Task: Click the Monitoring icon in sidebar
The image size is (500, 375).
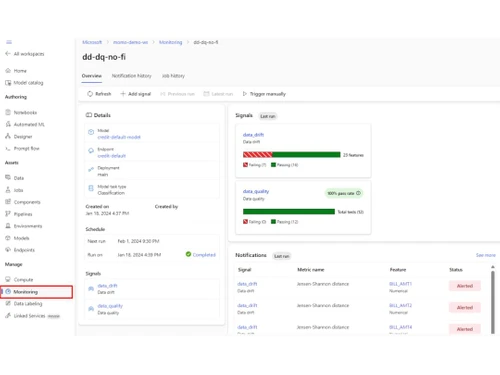Action: click(x=8, y=292)
